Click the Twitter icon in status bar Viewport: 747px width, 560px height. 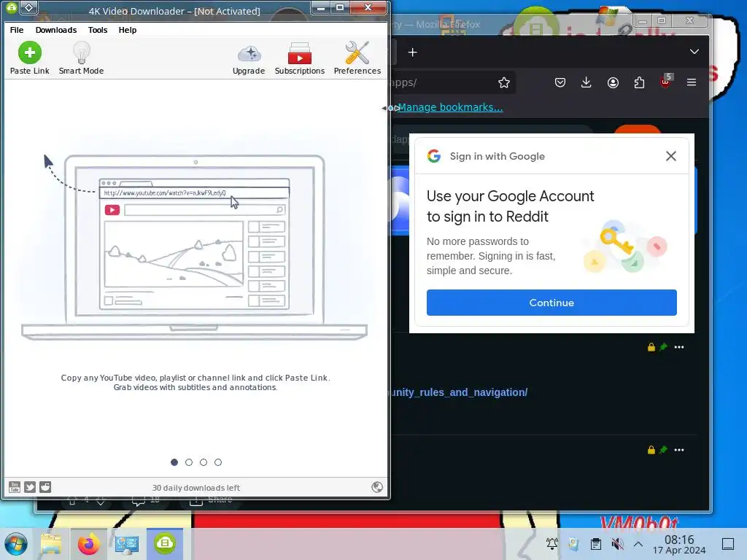point(29,487)
